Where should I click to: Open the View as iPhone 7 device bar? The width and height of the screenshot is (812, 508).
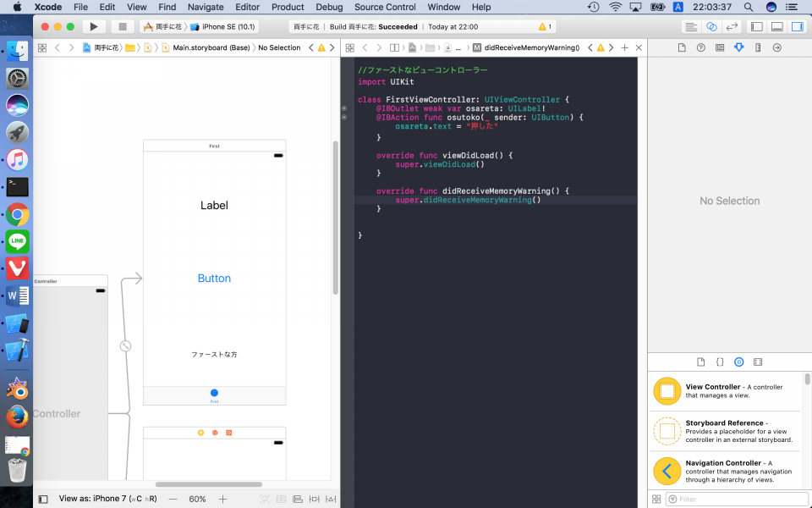(107, 499)
